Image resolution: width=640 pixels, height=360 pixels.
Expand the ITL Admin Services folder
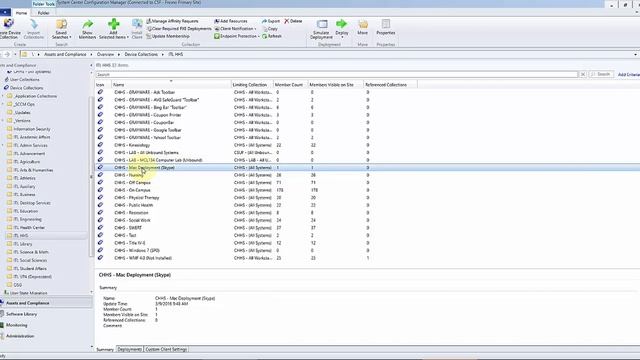coord(3,145)
